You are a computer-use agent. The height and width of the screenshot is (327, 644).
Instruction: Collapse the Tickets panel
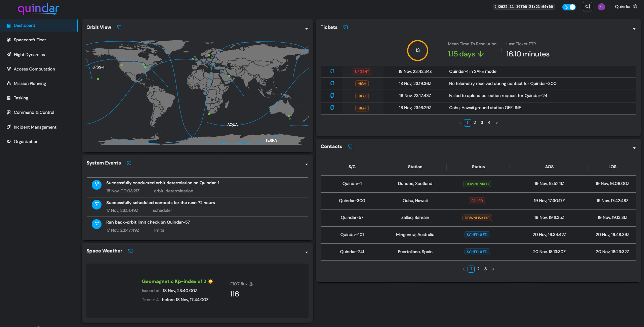[x=634, y=29]
